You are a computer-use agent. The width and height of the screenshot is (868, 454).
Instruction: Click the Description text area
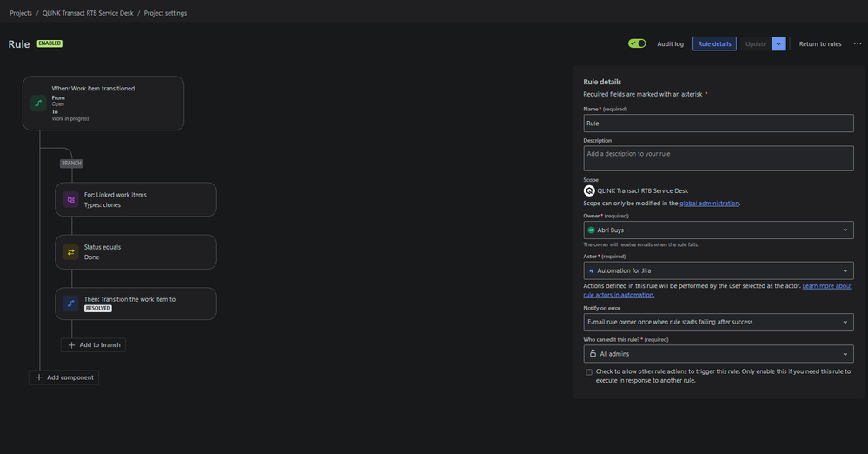[x=719, y=158]
